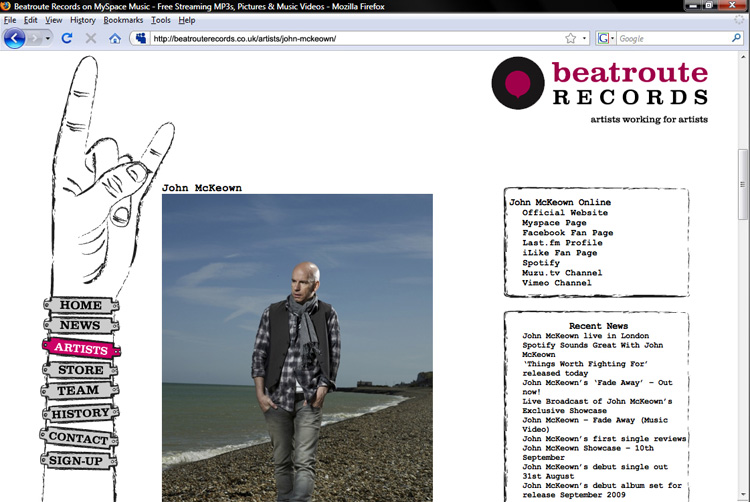Open the Muzu.tv Channel link

click(562, 273)
